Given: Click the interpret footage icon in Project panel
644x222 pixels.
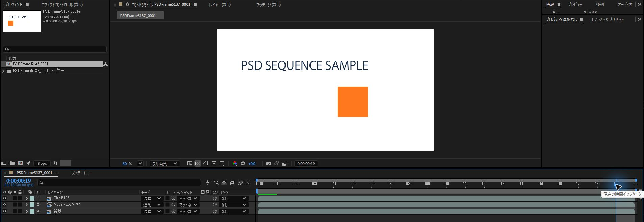Looking at the screenshot, I should click(4, 163).
